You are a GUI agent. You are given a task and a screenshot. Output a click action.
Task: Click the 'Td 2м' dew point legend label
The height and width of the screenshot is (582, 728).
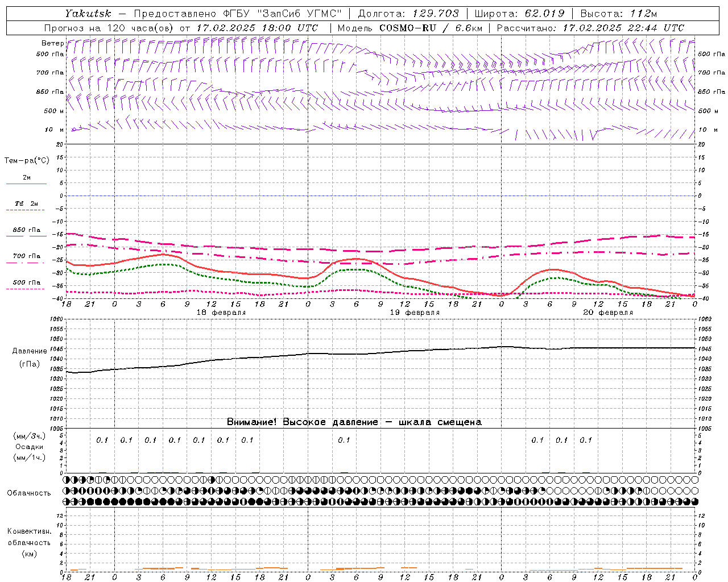pos(26,203)
